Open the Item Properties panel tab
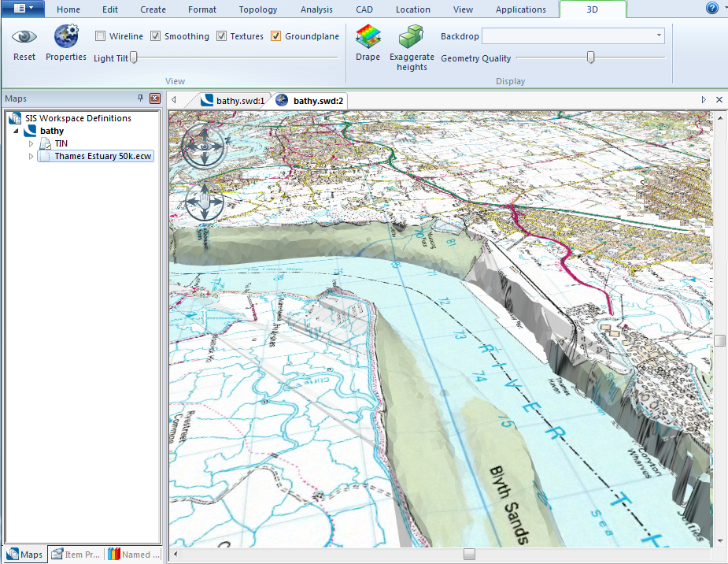 [x=76, y=555]
